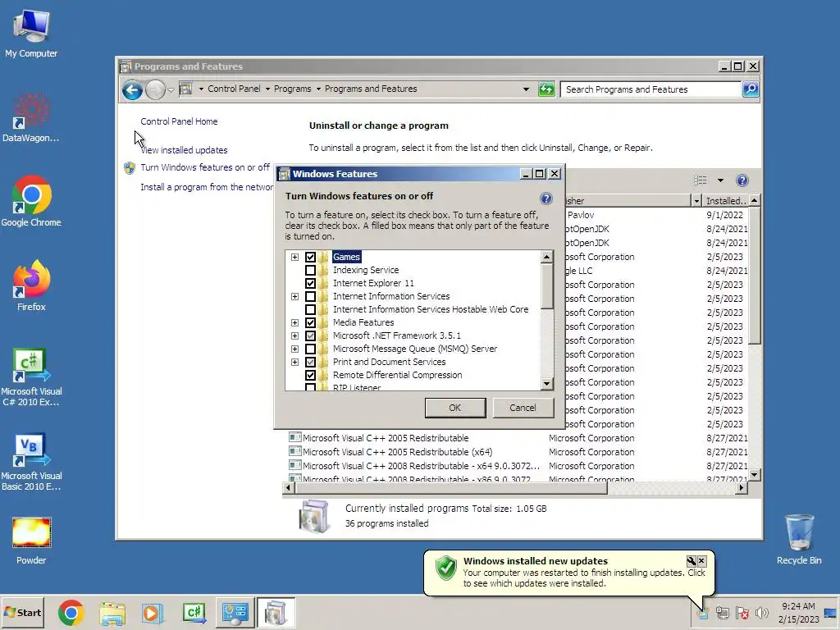Check the Internet Information Services checkbox
This screenshot has width=840, height=630.
click(310, 296)
